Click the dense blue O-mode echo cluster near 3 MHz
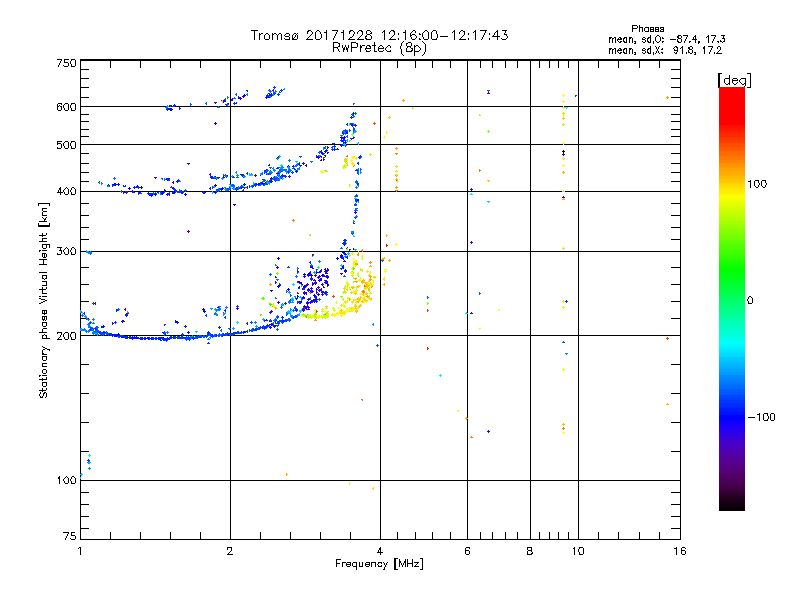The height and width of the screenshot is (600, 800). 311,286
